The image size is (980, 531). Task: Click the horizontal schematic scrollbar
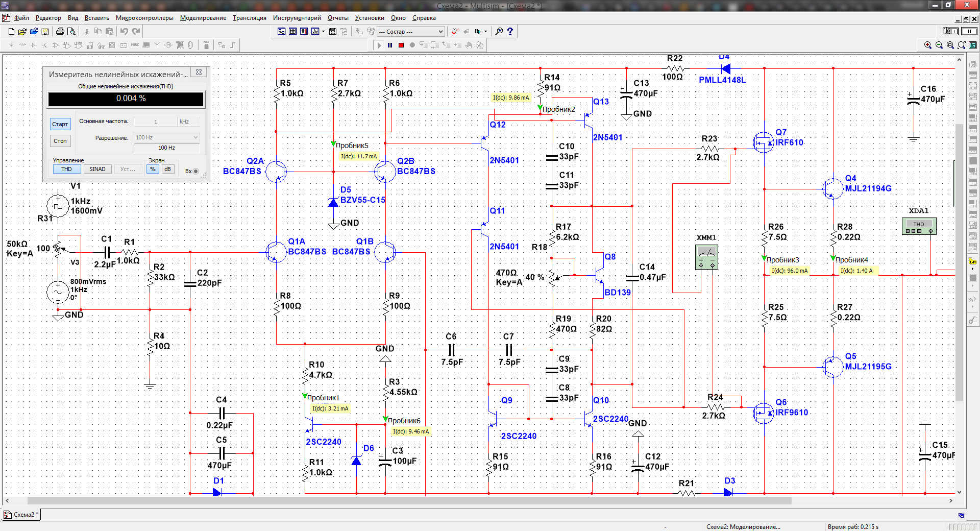[408, 501]
